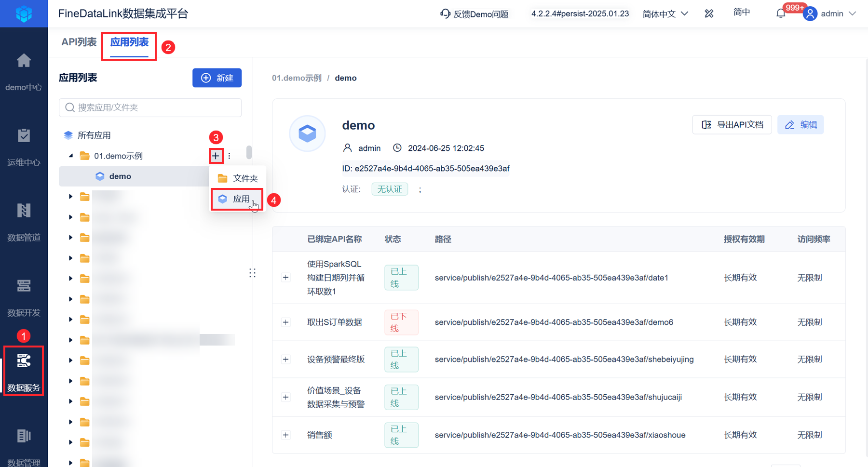The height and width of the screenshot is (467, 868).
Task: Click the 简中 button in the header
Action: (x=742, y=12)
